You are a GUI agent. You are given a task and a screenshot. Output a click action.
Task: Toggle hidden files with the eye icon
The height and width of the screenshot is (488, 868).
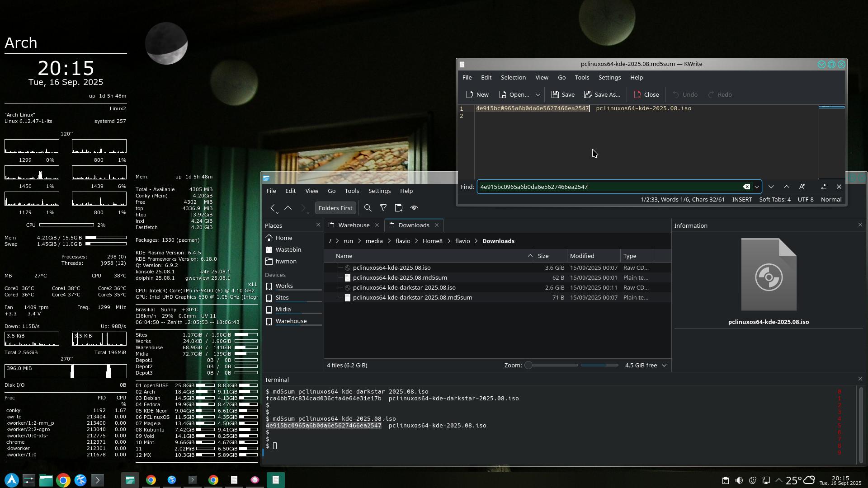click(x=414, y=208)
